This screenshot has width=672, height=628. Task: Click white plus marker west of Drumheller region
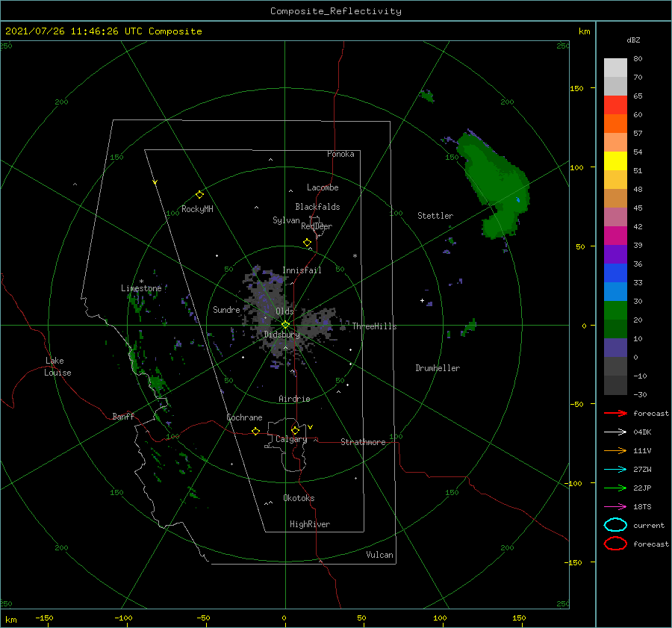[422, 300]
